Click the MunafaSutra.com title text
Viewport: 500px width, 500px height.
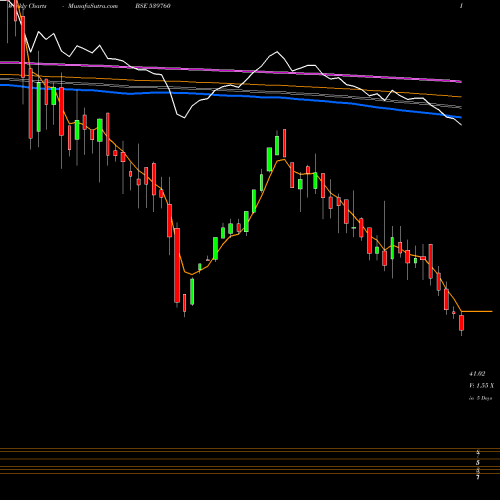[x=93, y=6]
